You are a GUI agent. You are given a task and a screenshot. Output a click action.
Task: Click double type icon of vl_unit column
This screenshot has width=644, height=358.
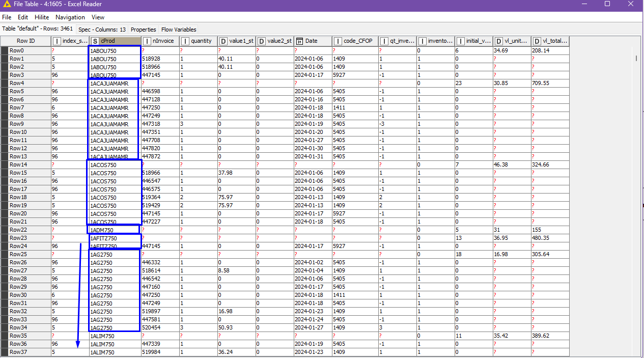tap(498, 41)
